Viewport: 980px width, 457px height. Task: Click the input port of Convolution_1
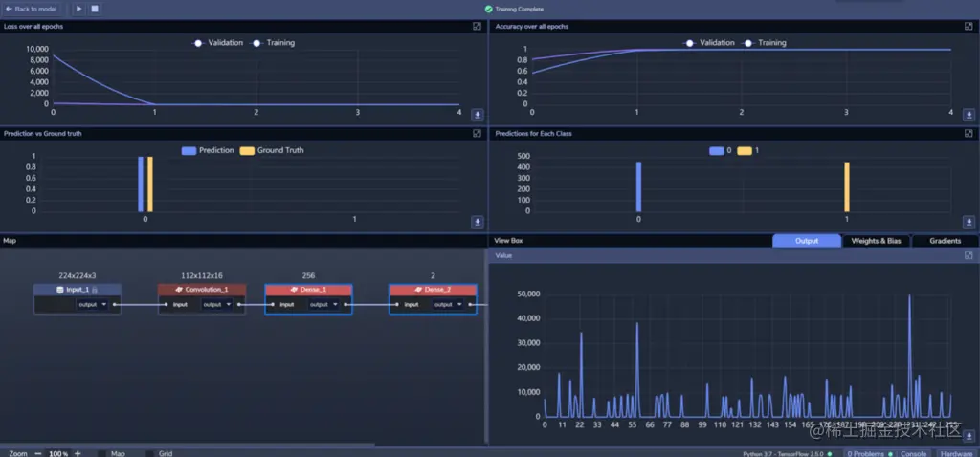click(x=166, y=305)
